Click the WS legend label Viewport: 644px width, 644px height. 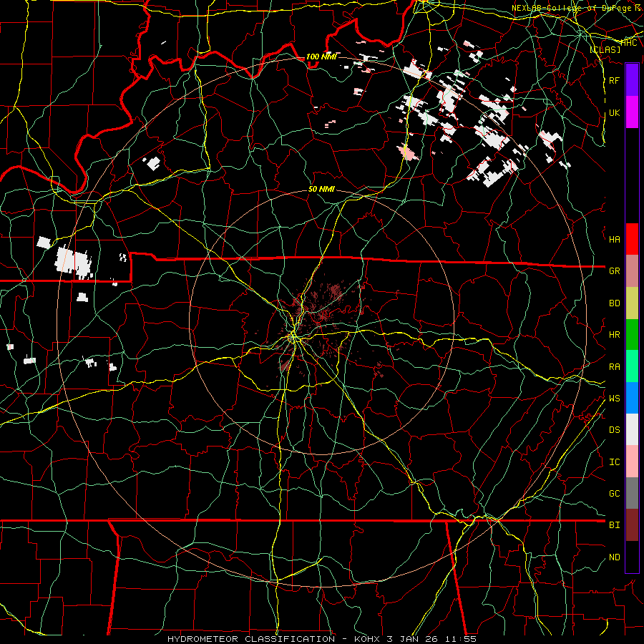coord(614,399)
